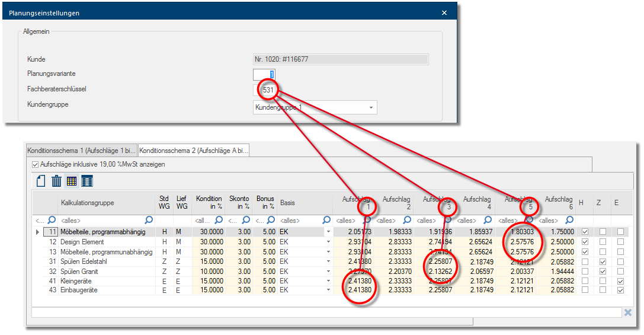Open the Kundengruppe dropdown
Image resolution: width=644 pixels, height=335 pixels.
point(371,107)
